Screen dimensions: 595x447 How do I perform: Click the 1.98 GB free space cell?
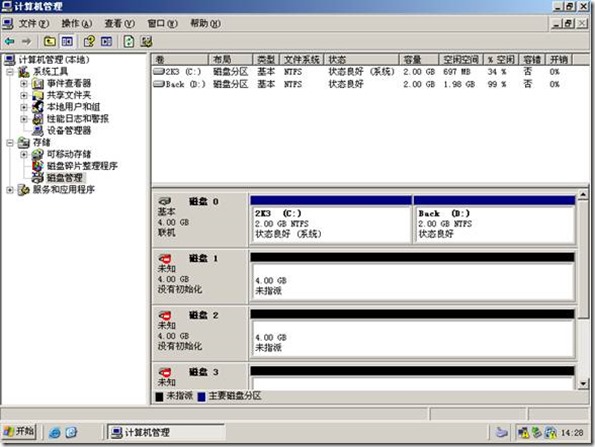459,84
